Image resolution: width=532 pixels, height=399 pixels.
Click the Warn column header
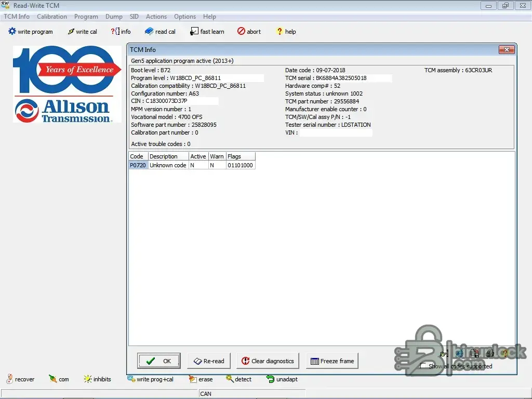point(217,156)
